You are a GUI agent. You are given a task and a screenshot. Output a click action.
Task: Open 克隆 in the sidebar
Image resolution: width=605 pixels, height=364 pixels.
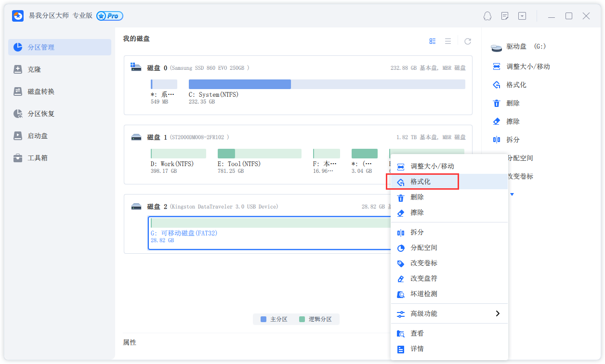click(x=34, y=69)
